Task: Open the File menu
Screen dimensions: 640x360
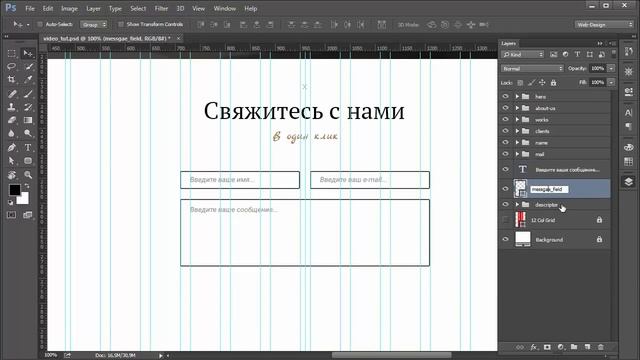Action: coord(30,8)
